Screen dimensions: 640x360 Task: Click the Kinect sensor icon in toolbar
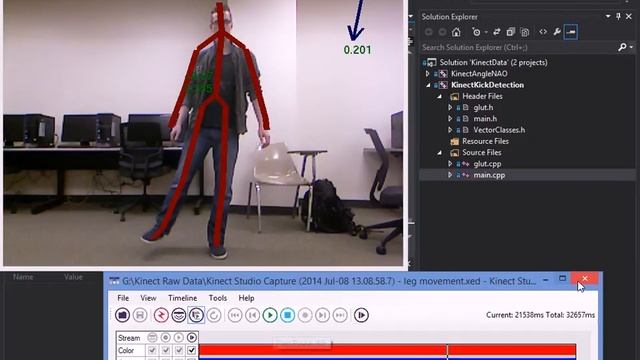(x=179, y=315)
